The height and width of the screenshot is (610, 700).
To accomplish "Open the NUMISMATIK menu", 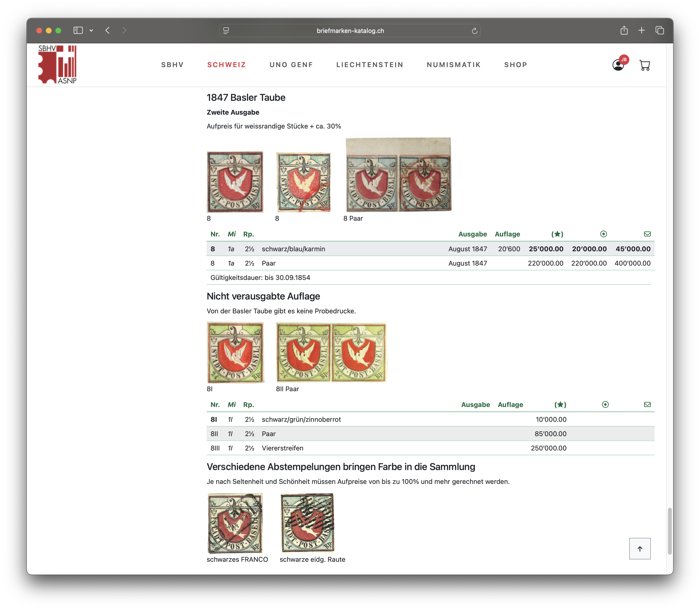I will pos(453,65).
